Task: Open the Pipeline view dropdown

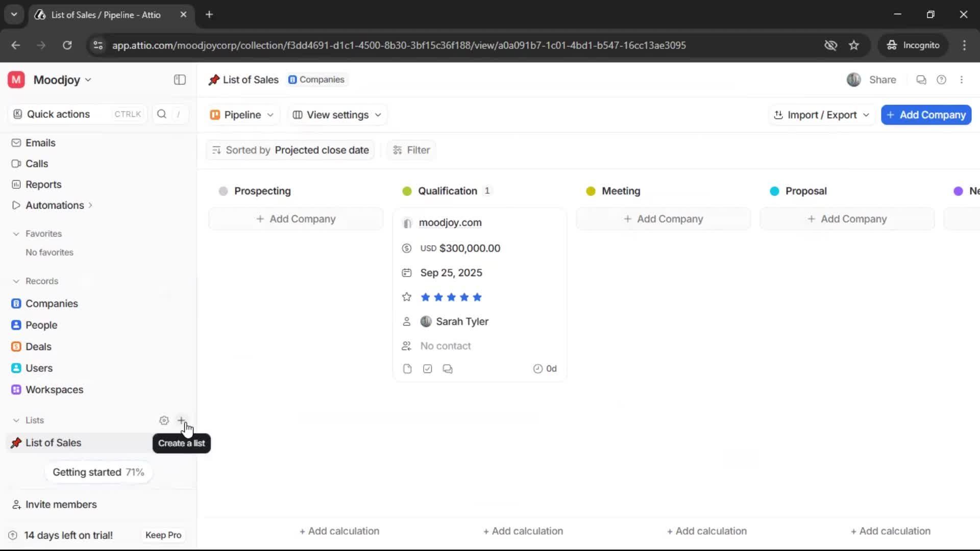Action: pos(241,115)
